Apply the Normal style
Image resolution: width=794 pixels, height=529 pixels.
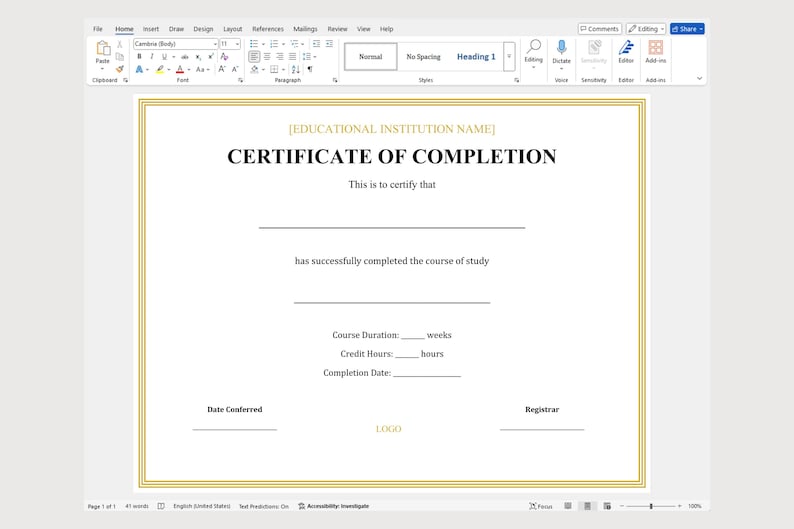pyautogui.click(x=371, y=56)
